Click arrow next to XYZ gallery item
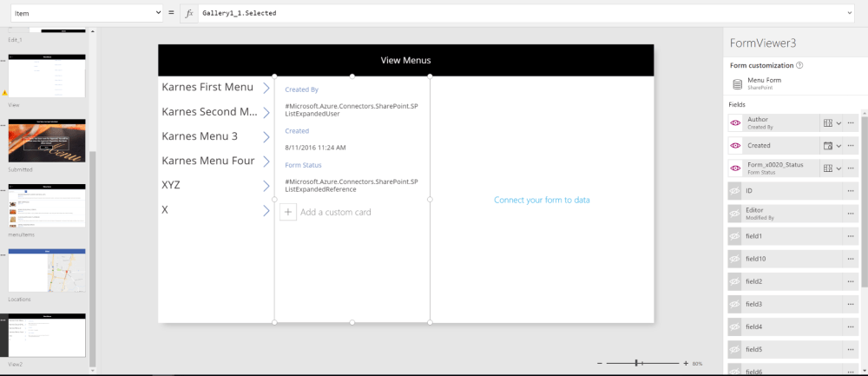868x376 pixels. coord(266,186)
